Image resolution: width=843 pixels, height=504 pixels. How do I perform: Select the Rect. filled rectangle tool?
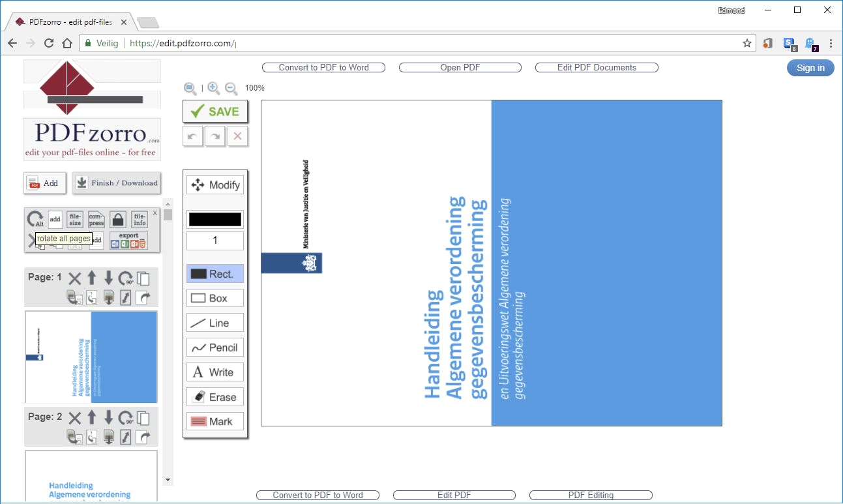pos(215,274)
